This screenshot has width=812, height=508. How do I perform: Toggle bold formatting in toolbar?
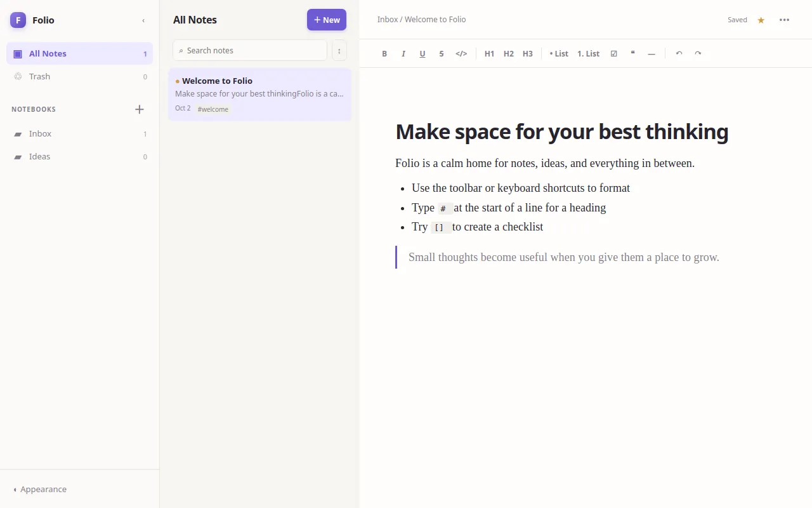pos(384,53)
